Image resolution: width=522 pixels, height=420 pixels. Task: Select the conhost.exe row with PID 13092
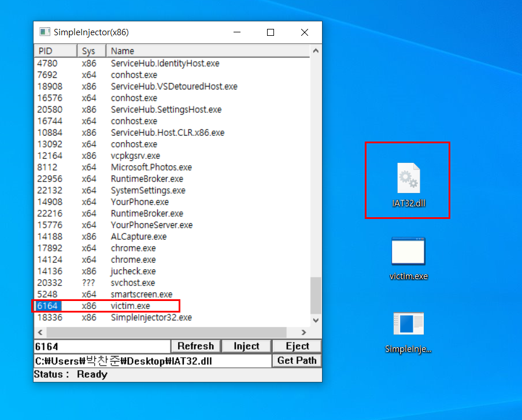pyautogui.click(x=172, y=144)
